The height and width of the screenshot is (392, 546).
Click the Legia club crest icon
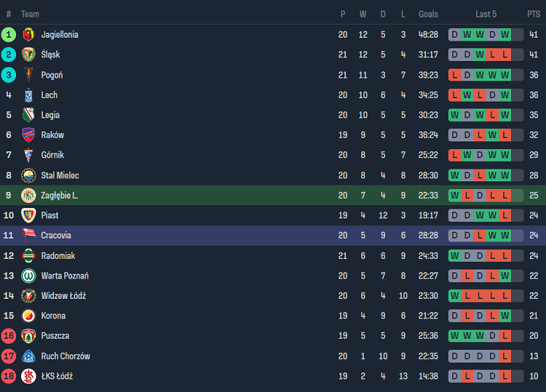[28, 115]
